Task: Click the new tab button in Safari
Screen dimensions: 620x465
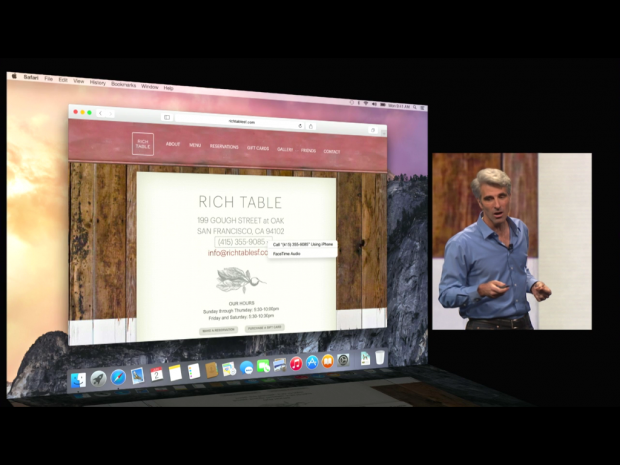Action: coord(383,133)
